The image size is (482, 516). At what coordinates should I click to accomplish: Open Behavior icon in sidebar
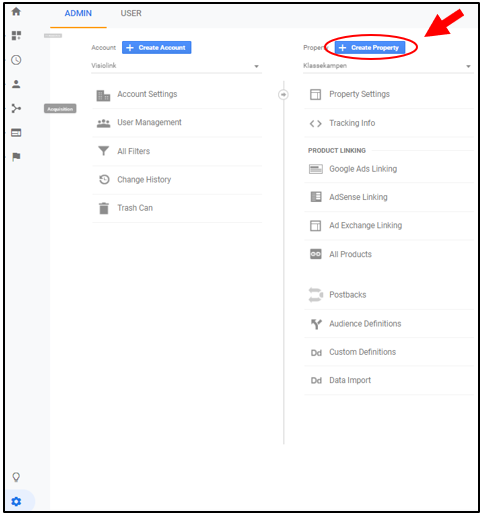coord(16,133)
